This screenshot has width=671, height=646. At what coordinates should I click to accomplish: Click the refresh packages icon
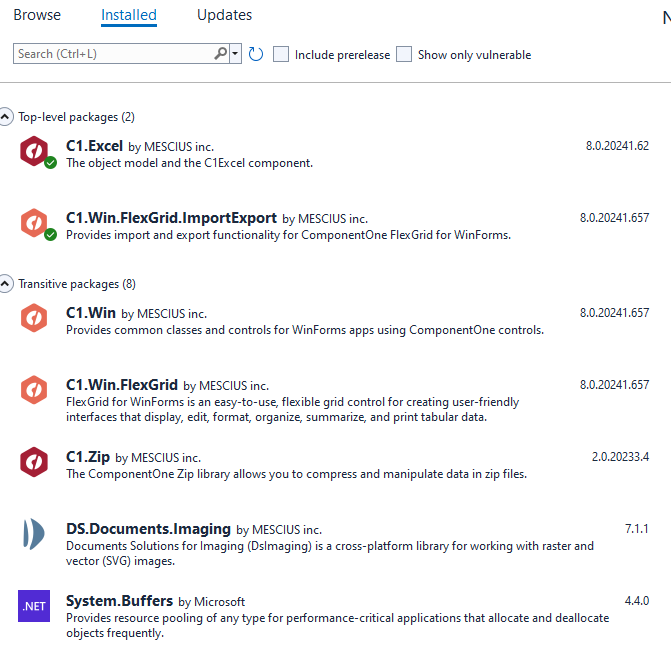click(255, 54)
